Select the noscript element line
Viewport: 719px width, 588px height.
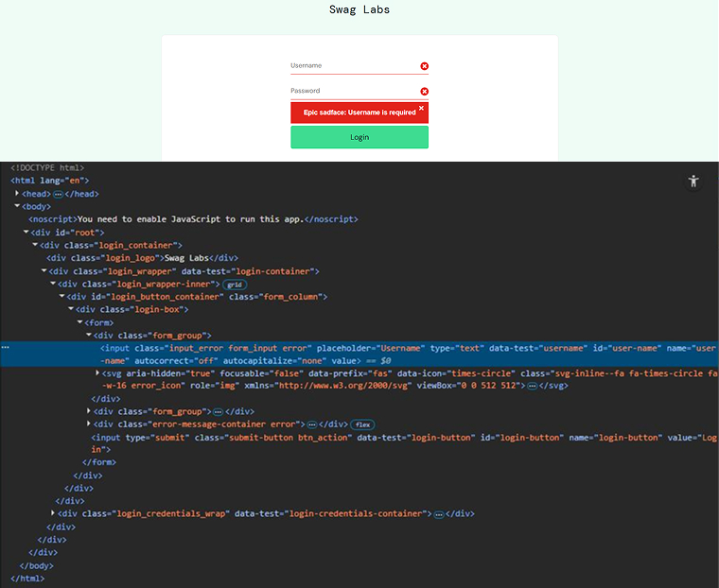[193, 219]
